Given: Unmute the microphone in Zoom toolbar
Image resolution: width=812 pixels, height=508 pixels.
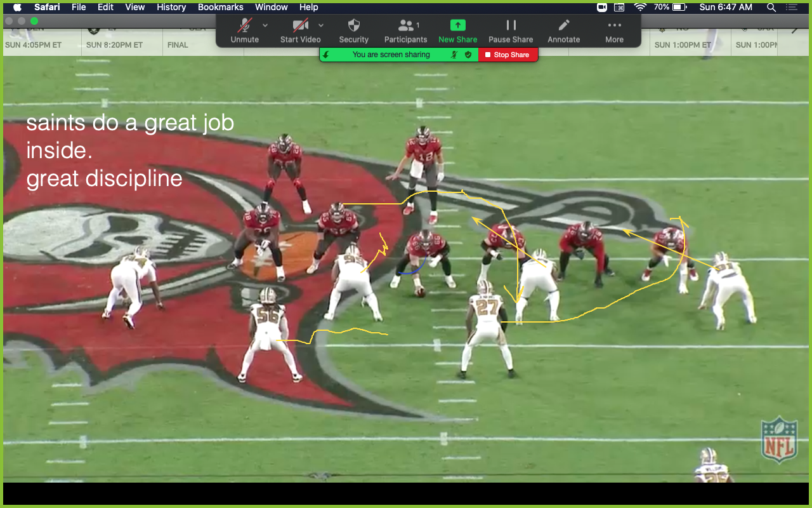Looking at the screenshot, I should (244, 30).
